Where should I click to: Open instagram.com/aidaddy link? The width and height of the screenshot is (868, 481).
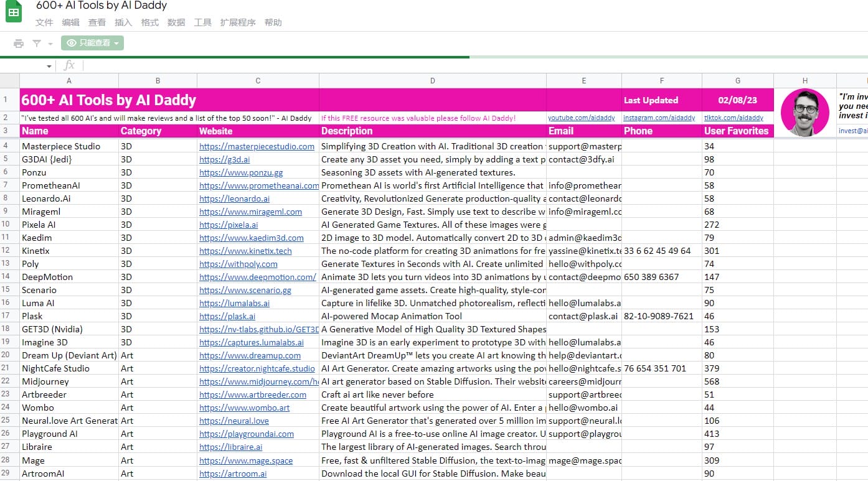point(659,118)
